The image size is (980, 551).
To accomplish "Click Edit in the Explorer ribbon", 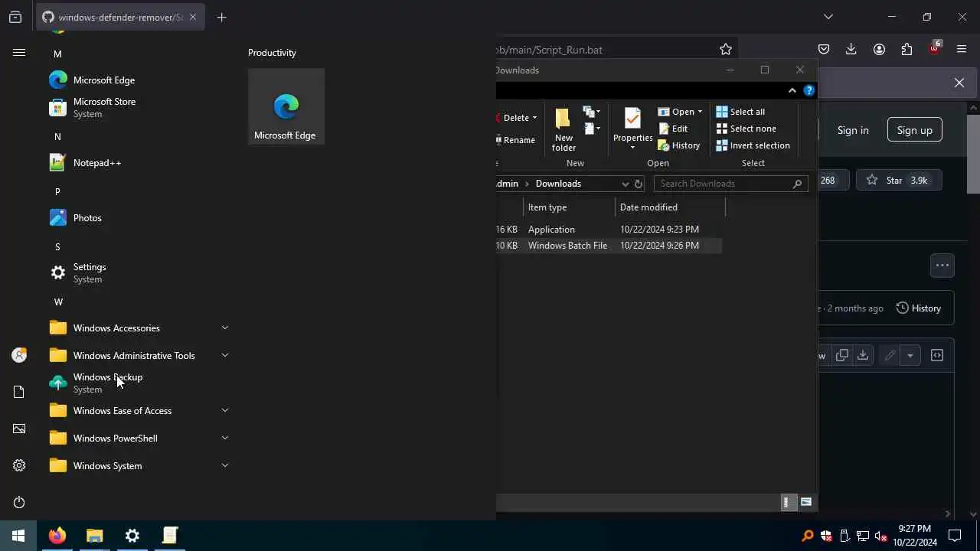I will click(x=673, y=129).
